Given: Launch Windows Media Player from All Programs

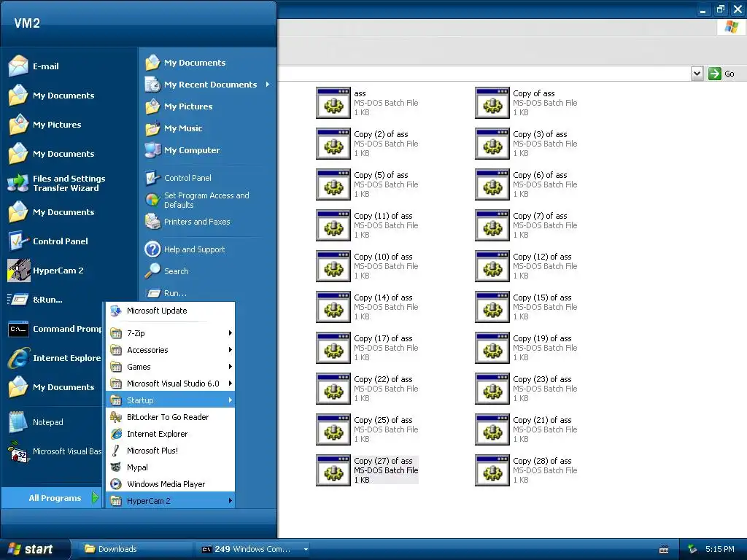Looking at the screenshot, I should [x=171, y=484].
